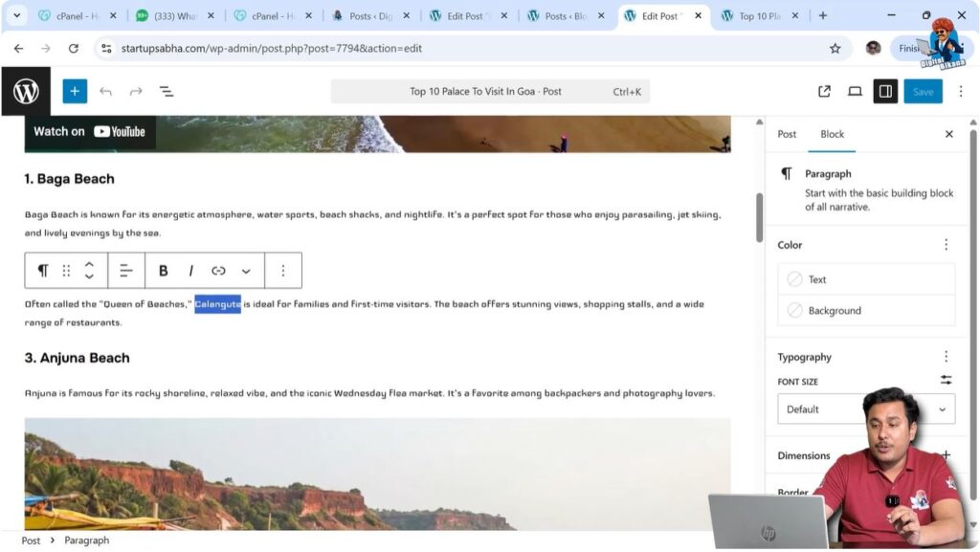Apply italic formatting in block toolbar
The height and width of the screenshot is (552, 980).
[190, 271]
